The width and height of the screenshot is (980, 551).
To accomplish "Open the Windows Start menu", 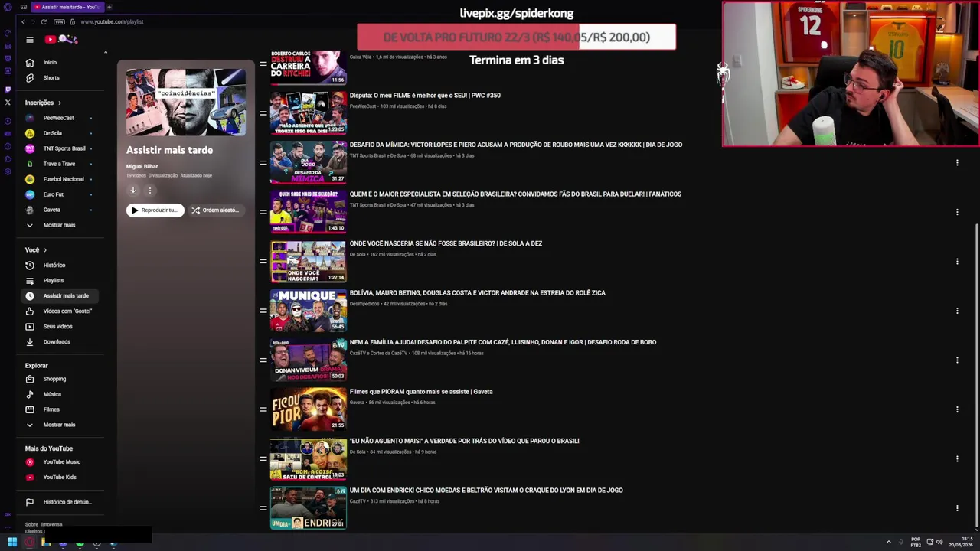I will coord(11,542).
